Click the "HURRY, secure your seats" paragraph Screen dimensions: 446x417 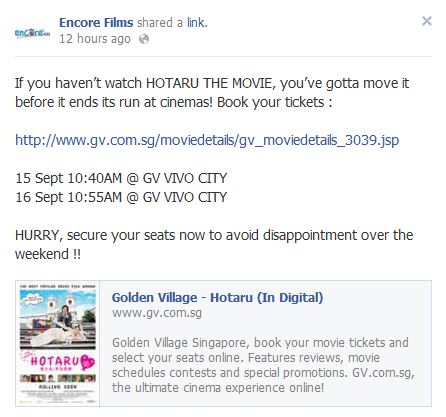(214, 244)
